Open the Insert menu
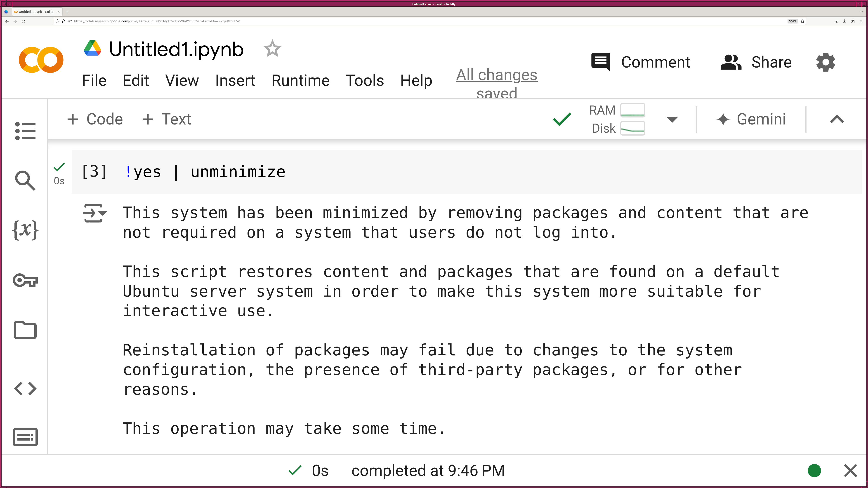The height and width of the screenshot is (488, 868). pyautogui.click(x=235, y=80)
